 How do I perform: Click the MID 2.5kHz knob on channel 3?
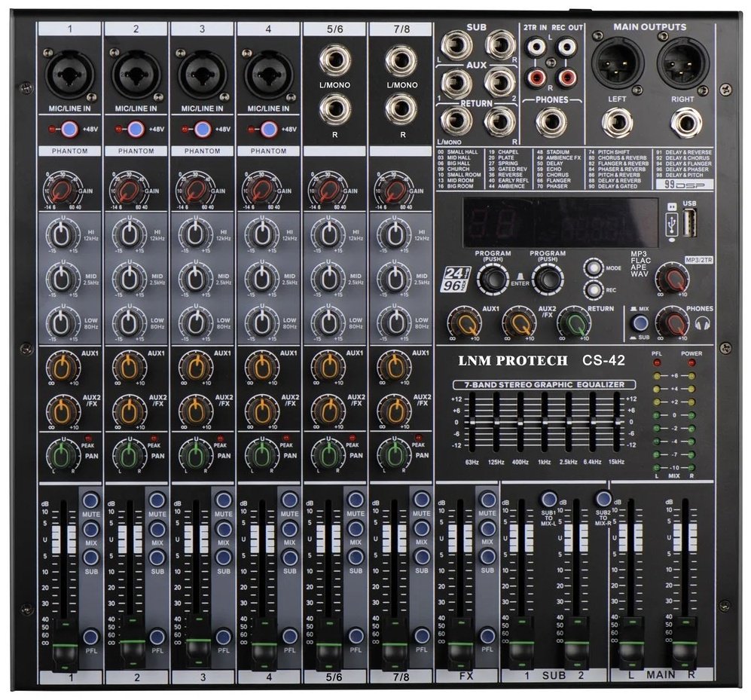pyautogui.click(x=195, y=279)
